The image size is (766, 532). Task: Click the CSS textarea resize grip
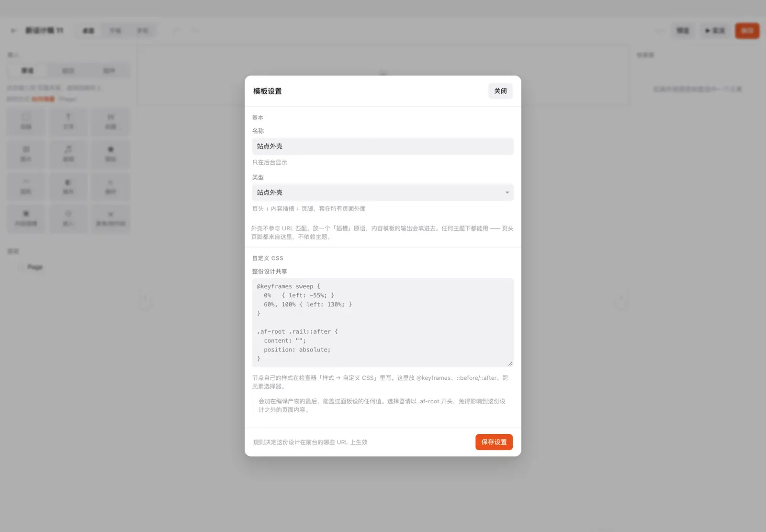point(510,364)
